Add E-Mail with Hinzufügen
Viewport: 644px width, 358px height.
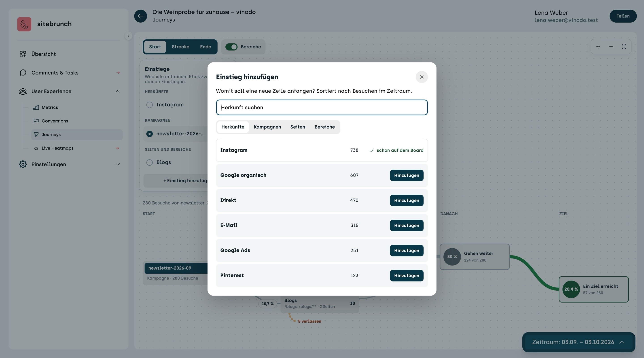pos(407,225)
